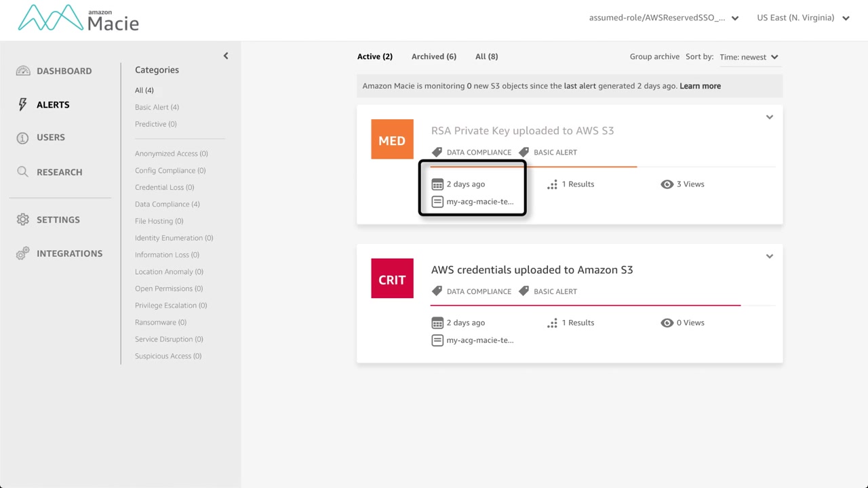Image resolution: width=868 pixels, height=488 pixels.
Task: Click the Users info icon
Action: [23, 138]
